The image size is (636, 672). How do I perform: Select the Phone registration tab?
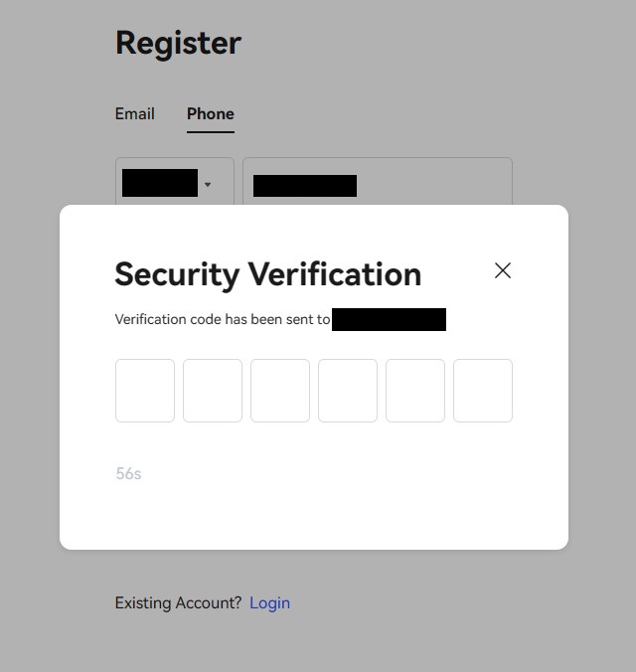click(211, 113)
